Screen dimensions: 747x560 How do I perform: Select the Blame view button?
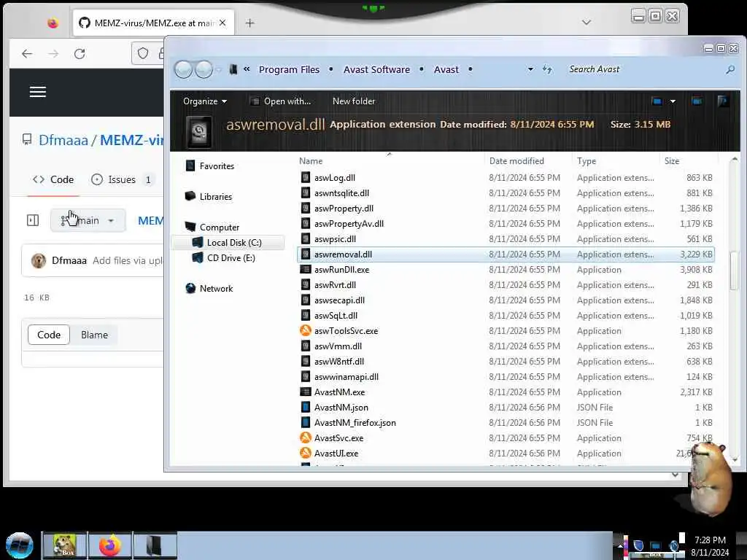click(x=94, y=335)
